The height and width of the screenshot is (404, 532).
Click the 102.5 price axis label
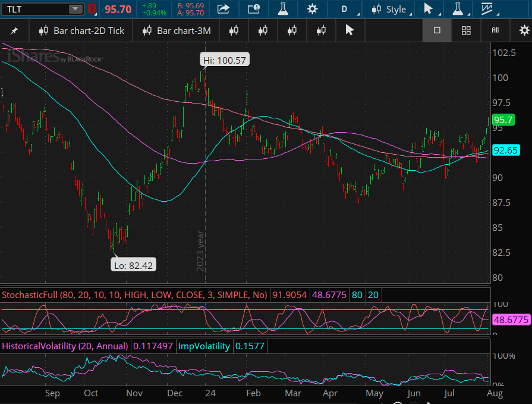pyautogui.click(x=504, y=52)
